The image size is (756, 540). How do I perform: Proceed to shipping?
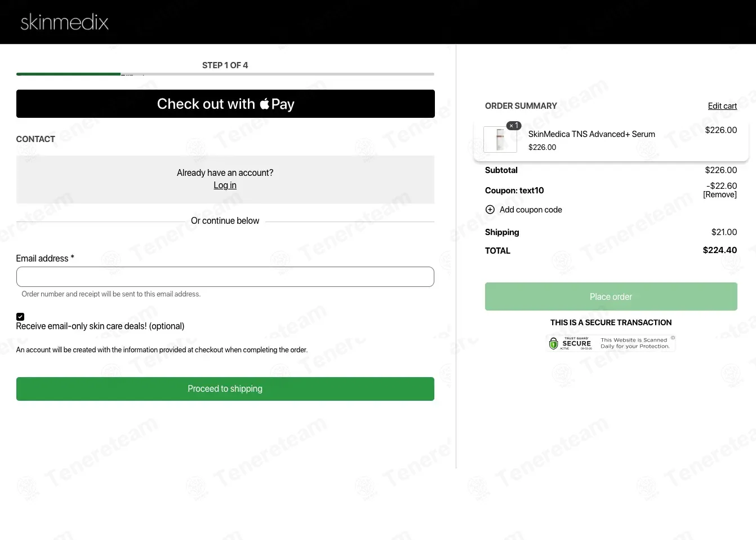225,389
